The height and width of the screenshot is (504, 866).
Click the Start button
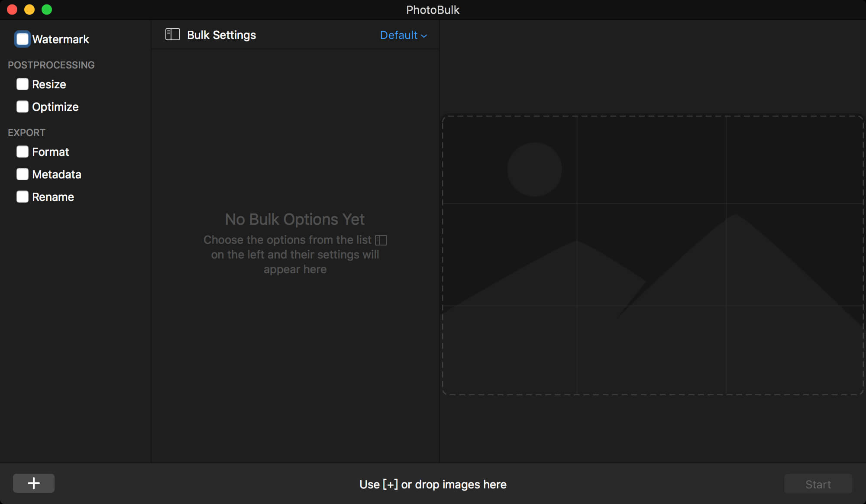pos(818,484)
